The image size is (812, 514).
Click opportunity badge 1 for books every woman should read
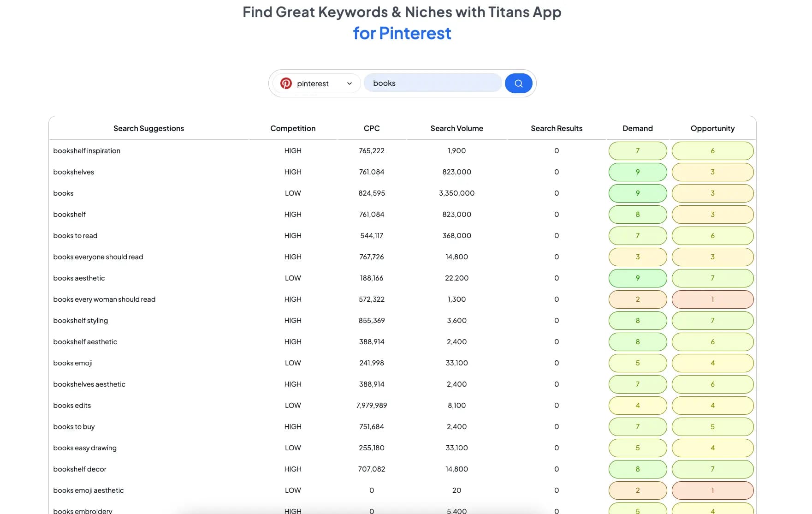712,299
